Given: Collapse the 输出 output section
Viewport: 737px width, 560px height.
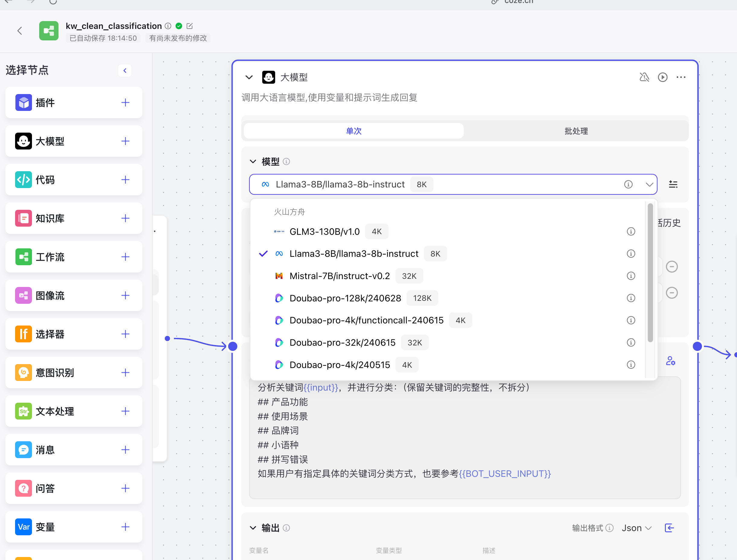Looking at the screenshot, I should pos(253,528).
